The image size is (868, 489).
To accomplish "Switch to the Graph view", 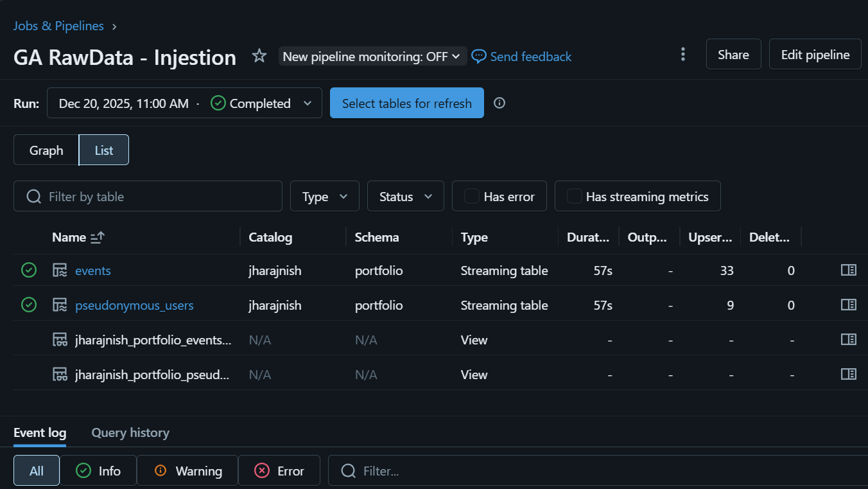I will pyautogui.click(x=46, y=150).
